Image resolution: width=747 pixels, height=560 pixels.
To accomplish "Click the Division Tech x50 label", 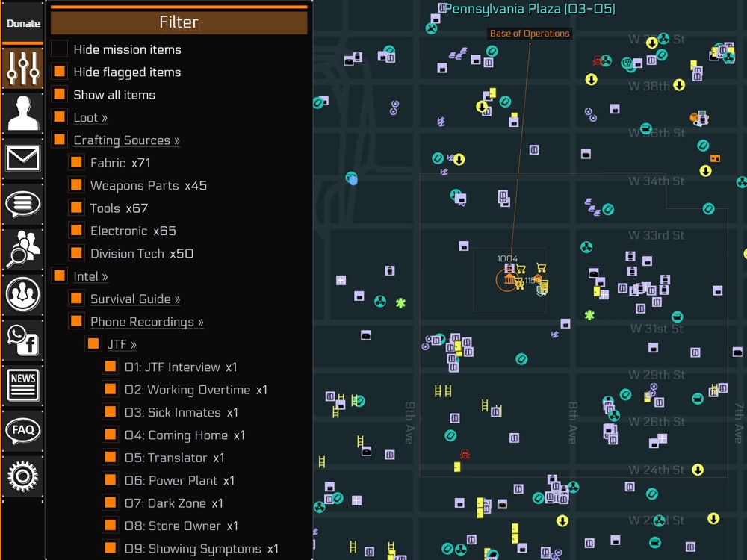I will pyautogui.click(x=142, y=254).
